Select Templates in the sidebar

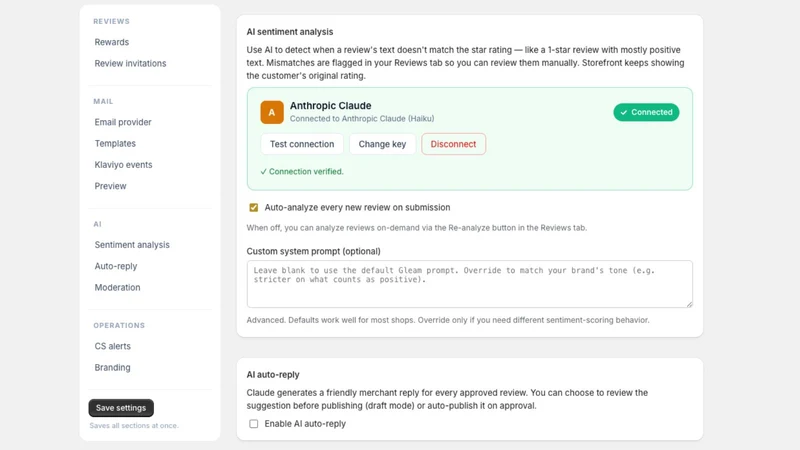[115, 144]
